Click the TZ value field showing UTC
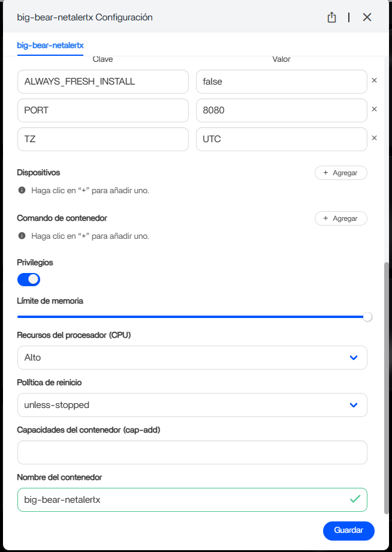This screenshot has height=552, width=392. coord(281,139)
